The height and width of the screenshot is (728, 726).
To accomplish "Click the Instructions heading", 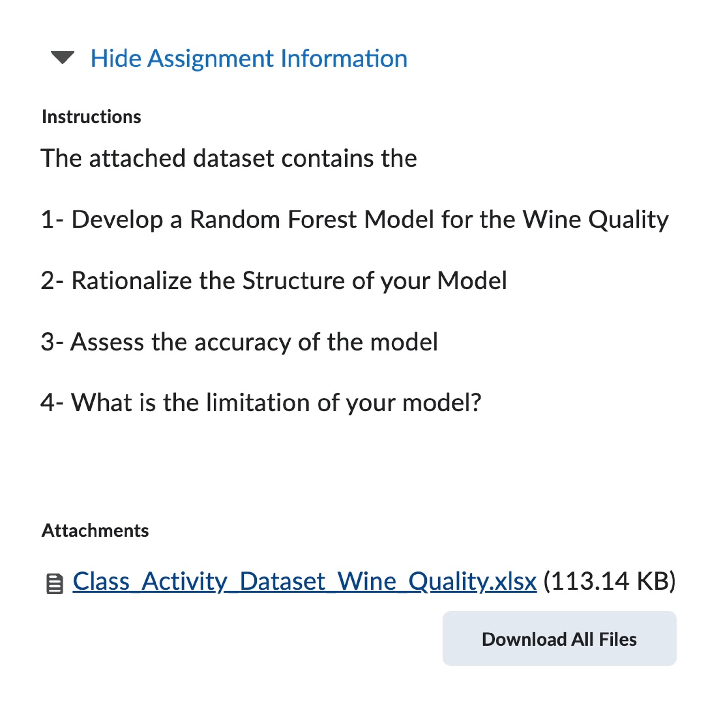I will point(91,117).
